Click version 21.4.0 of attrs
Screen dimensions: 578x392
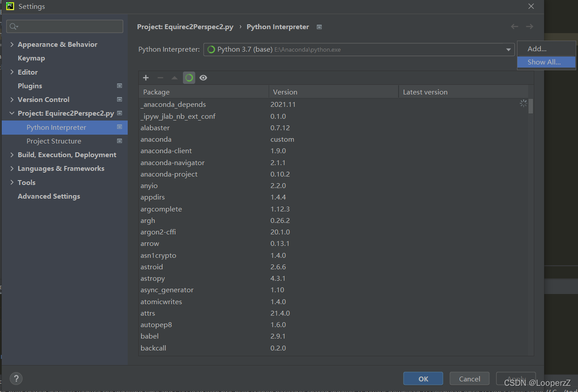pyautogui.click(x=280, y=313)
